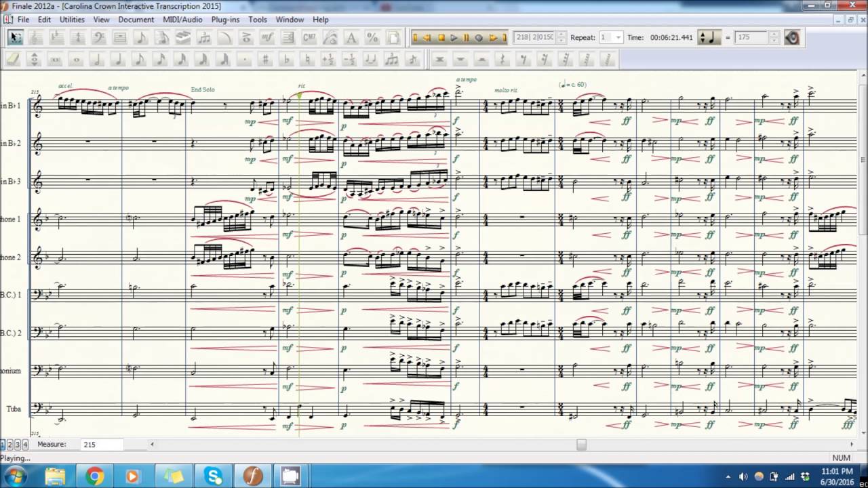This screenshot has height=488, width=868.
Task: Choose the Simple Entry tuplet tool
Action: (x=392, y=60)
